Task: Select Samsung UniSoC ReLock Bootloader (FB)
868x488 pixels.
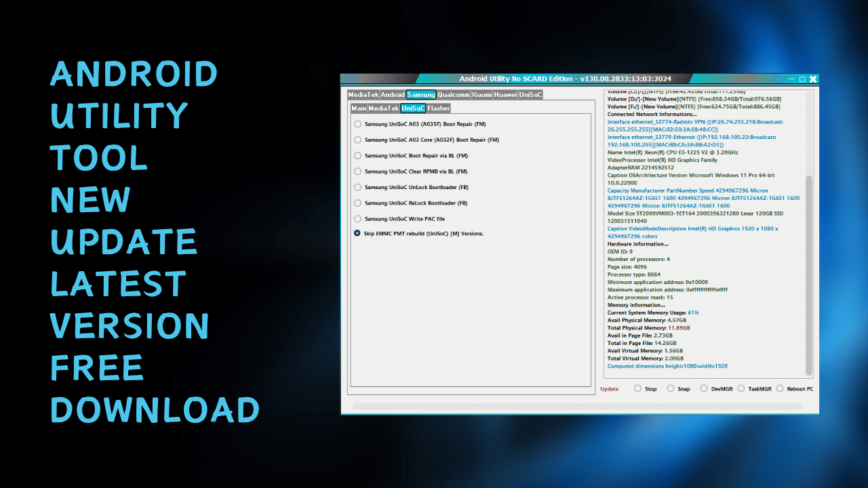Action: click(357, 203)
